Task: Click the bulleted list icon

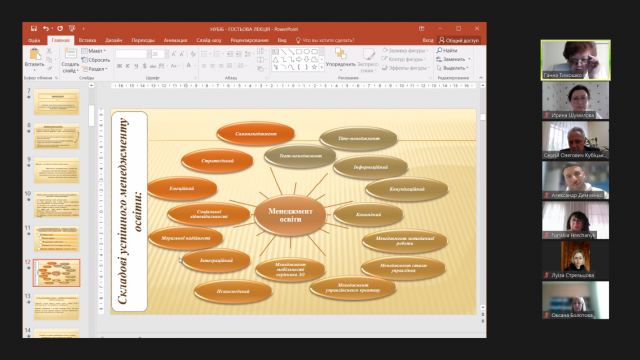Action: [205, 54]
